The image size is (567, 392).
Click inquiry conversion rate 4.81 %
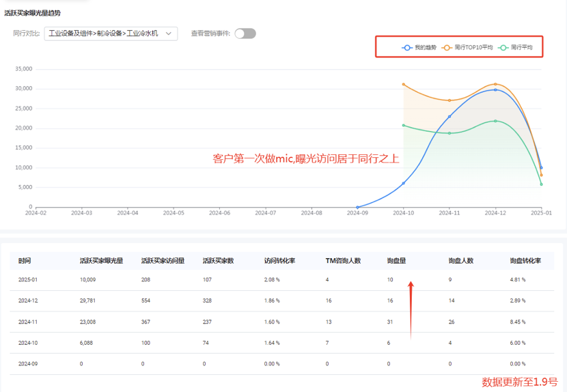[x=518, y=279]
